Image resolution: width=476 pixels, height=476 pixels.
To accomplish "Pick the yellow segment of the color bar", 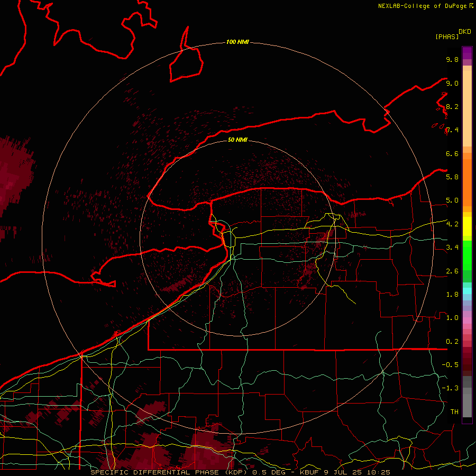I will tap(467, 226).
